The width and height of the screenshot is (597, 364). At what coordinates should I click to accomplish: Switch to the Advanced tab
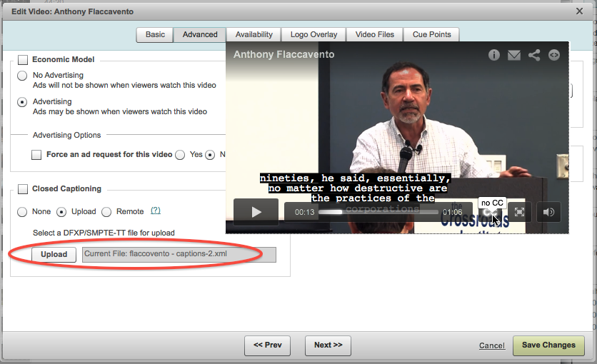click(200, 34)
